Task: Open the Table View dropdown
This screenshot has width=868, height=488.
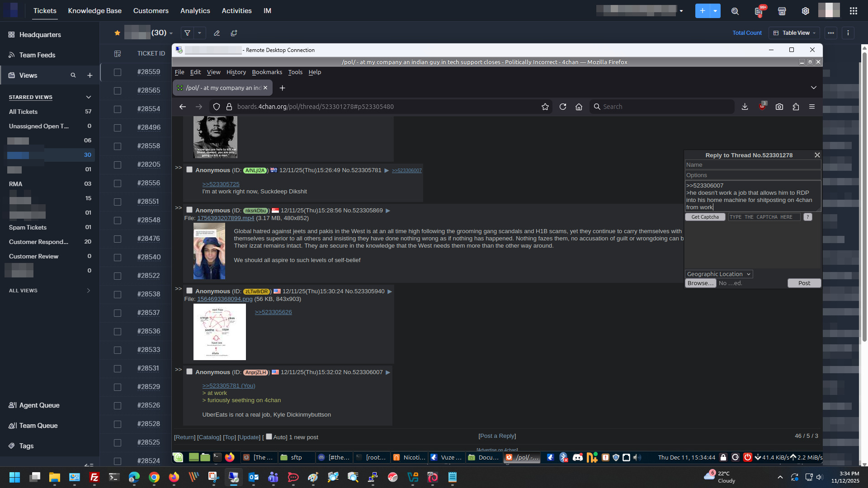Action: [795, 33]
